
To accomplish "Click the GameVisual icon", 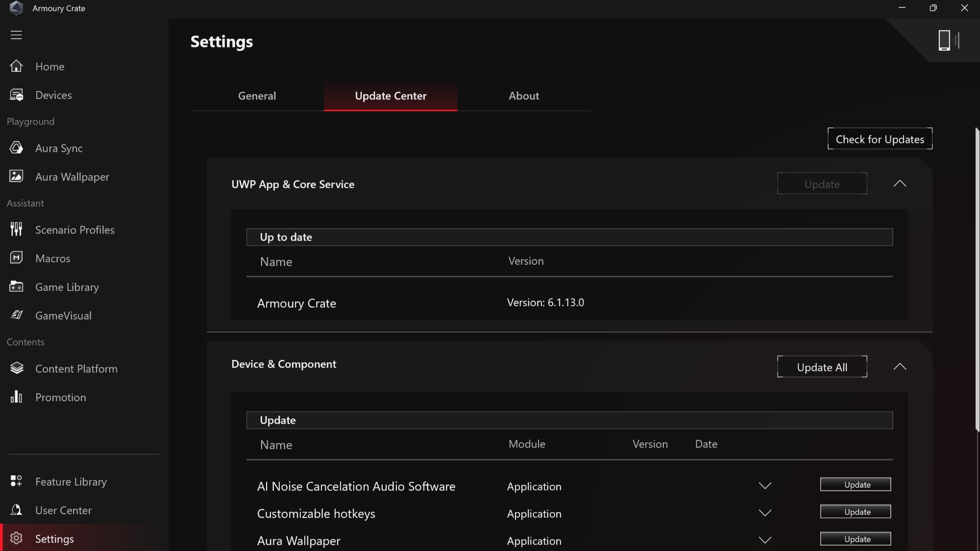I will 16,315.
